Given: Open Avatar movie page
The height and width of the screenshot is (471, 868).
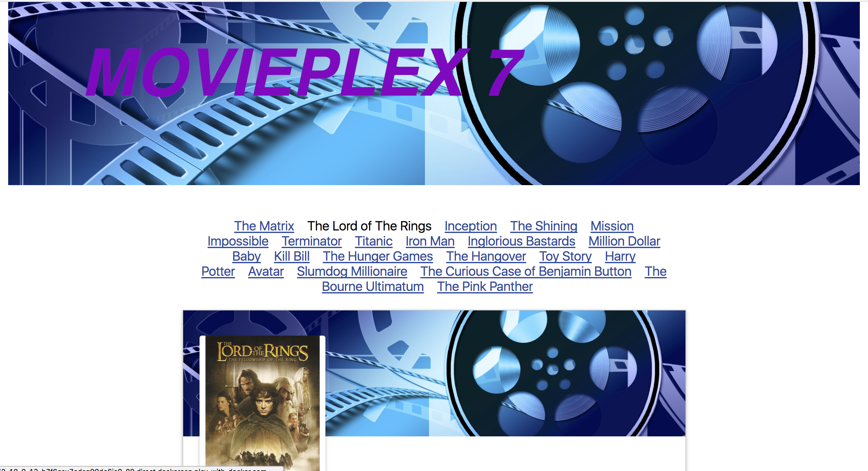Looking at the screenshot, I should pos(265,271).
